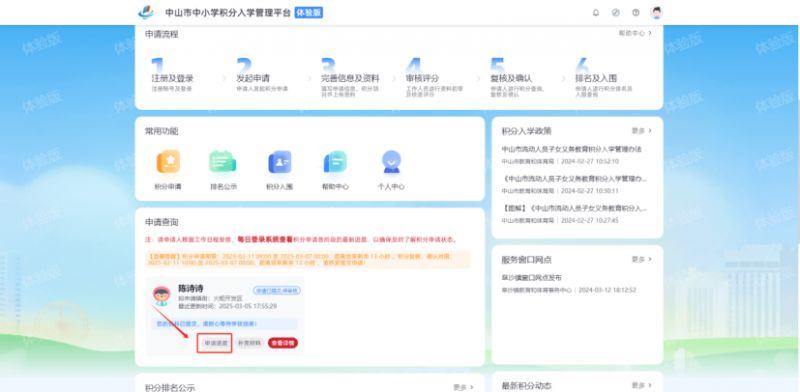Open the user avatar menu at top right
Screen dimensions: 800x392
click(657, 13)
